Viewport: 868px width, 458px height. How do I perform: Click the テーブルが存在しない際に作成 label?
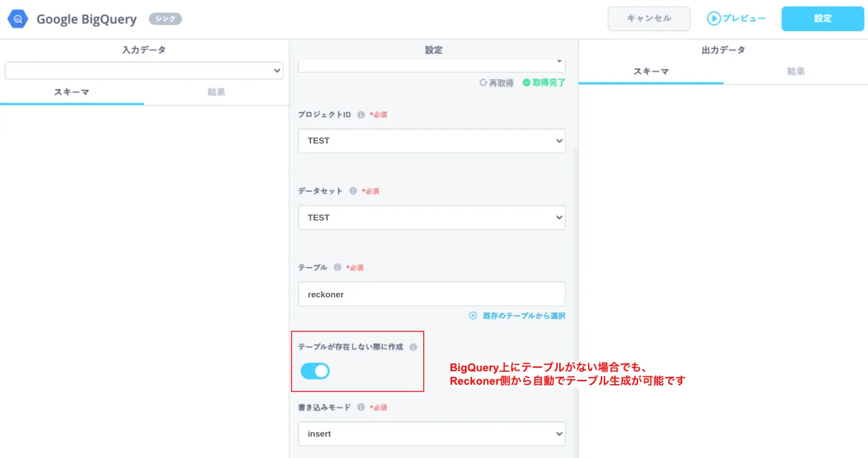click(x=351, y=347)
